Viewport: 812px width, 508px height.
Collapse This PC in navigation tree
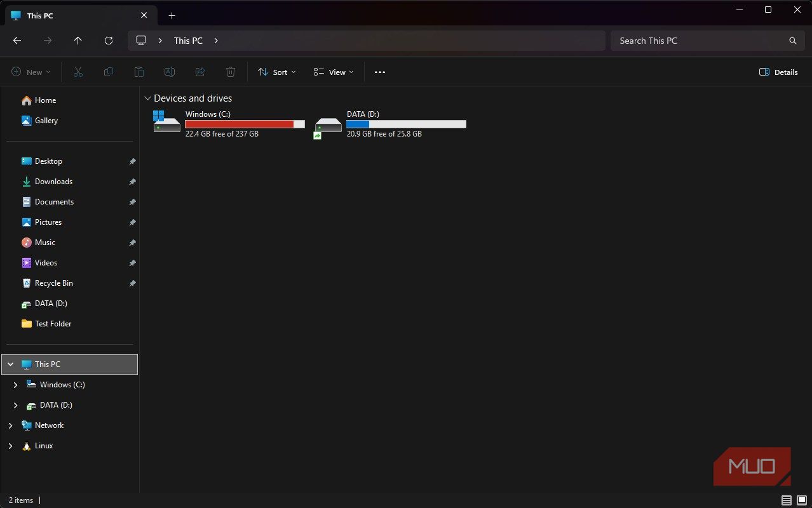coord(10,364)
